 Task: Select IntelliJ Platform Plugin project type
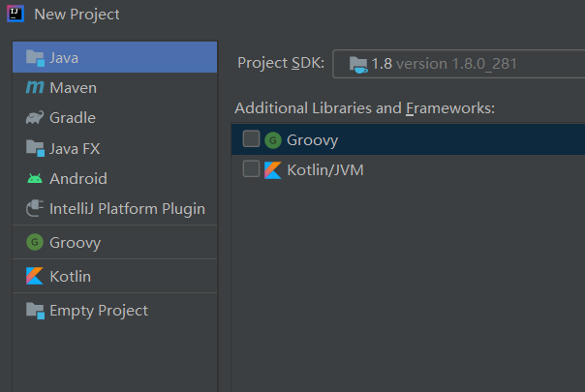(x=115, y=209)
